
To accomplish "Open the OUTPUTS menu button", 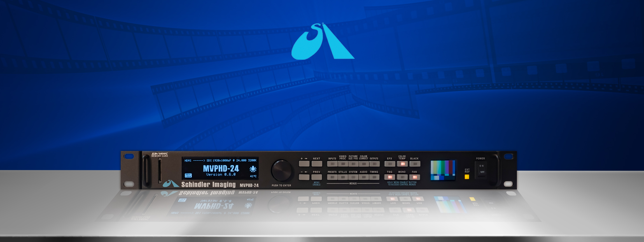I will 374,164.
